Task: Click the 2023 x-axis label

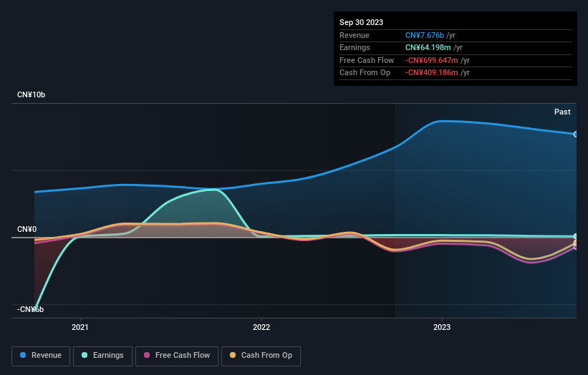Action: click(442, 328)
